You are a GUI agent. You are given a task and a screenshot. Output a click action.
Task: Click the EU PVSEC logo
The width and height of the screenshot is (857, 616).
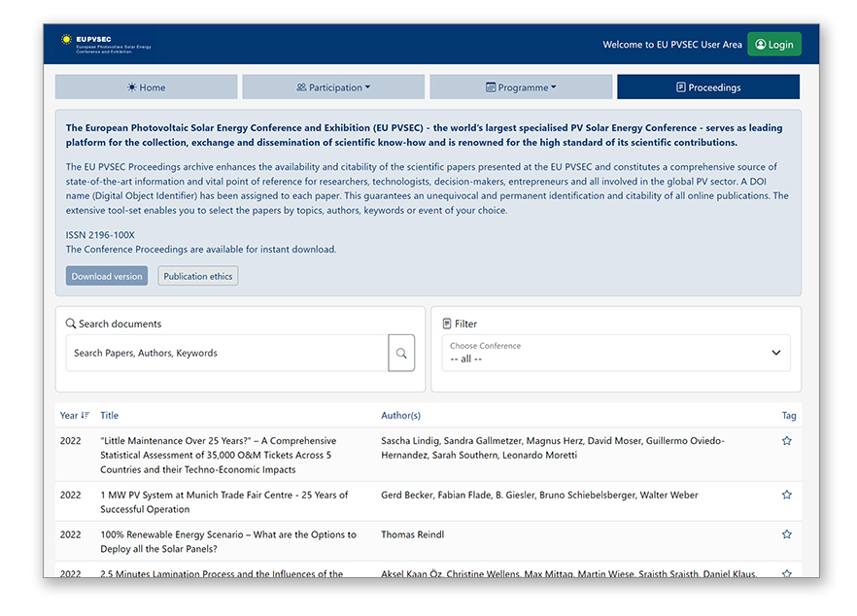105,44
